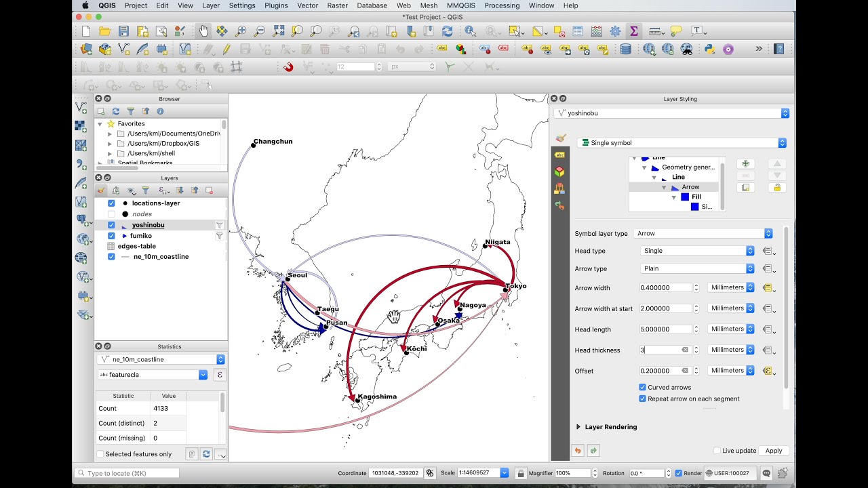This screenshot has width=868, height=488.
Task: Open the Messages log speech bubble in status bar
Action: point(766,473)
